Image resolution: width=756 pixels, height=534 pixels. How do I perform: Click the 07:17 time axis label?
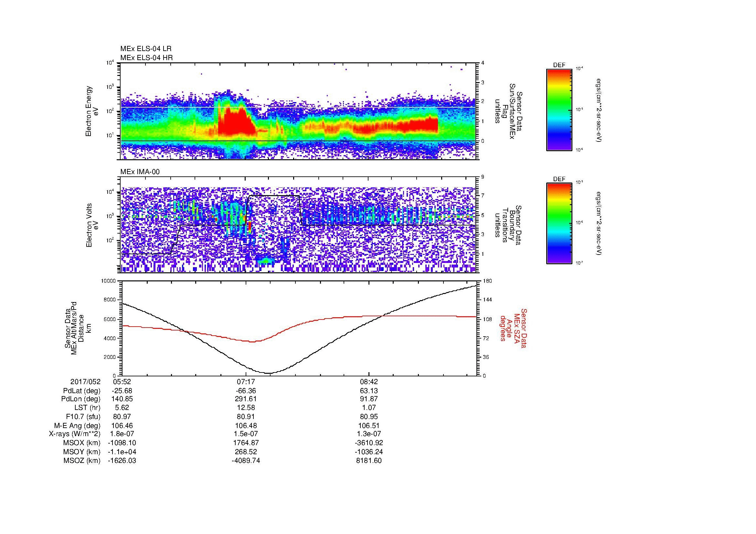coord(246,382)
